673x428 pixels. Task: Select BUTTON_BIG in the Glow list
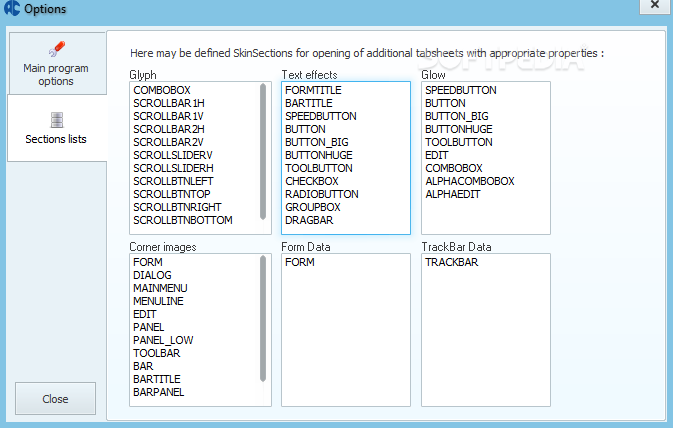coord(457,116)
